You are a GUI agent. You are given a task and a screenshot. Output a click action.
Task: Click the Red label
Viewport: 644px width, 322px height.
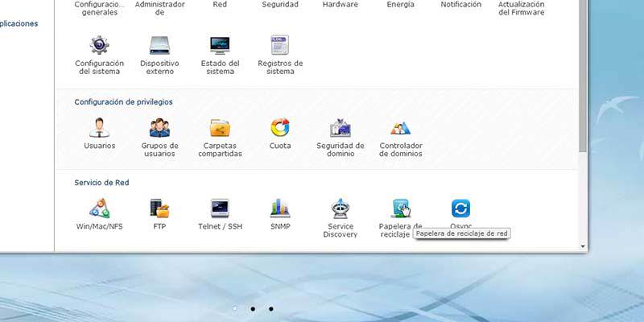[220, 5]
